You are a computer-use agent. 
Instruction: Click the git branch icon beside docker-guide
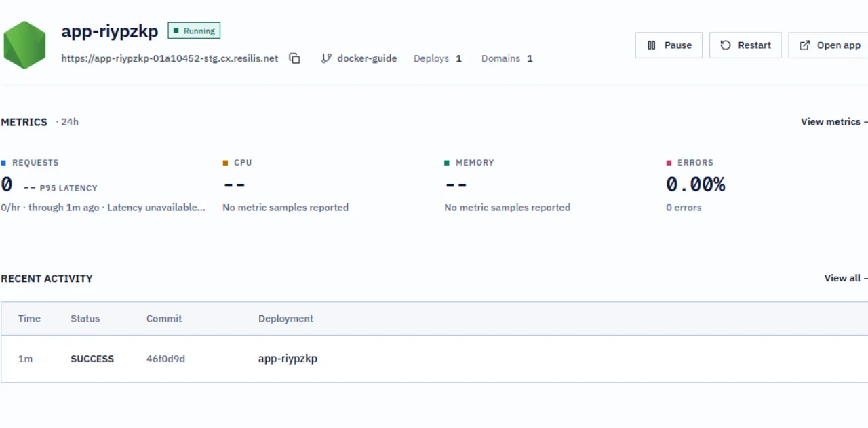(326, 58)
